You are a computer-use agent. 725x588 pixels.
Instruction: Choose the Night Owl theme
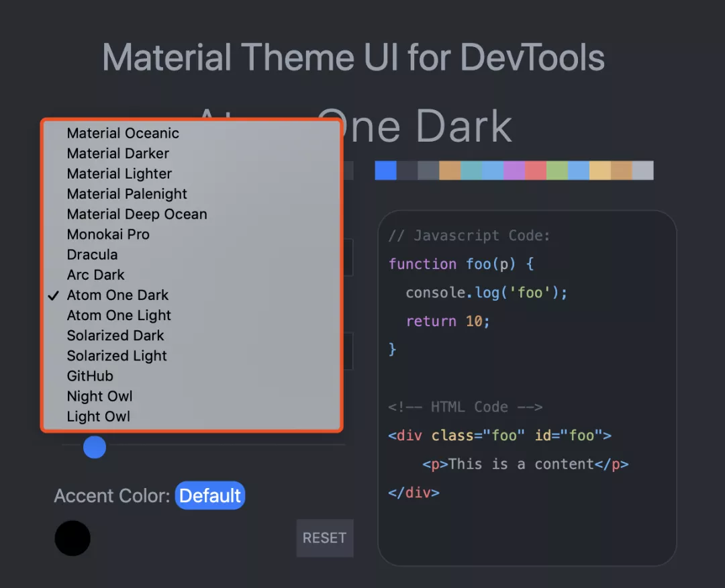(192, 396)
